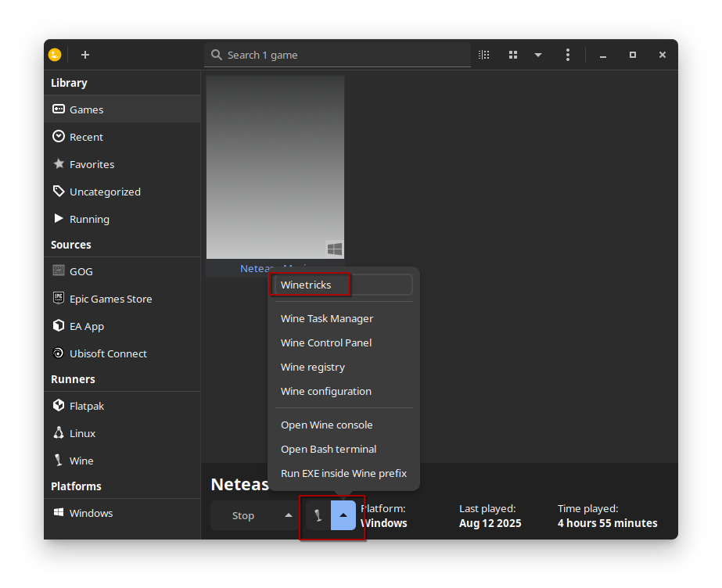Stop the running game
Image resolution: width=722 pixels, height=588 pixels.
[243, 516]
